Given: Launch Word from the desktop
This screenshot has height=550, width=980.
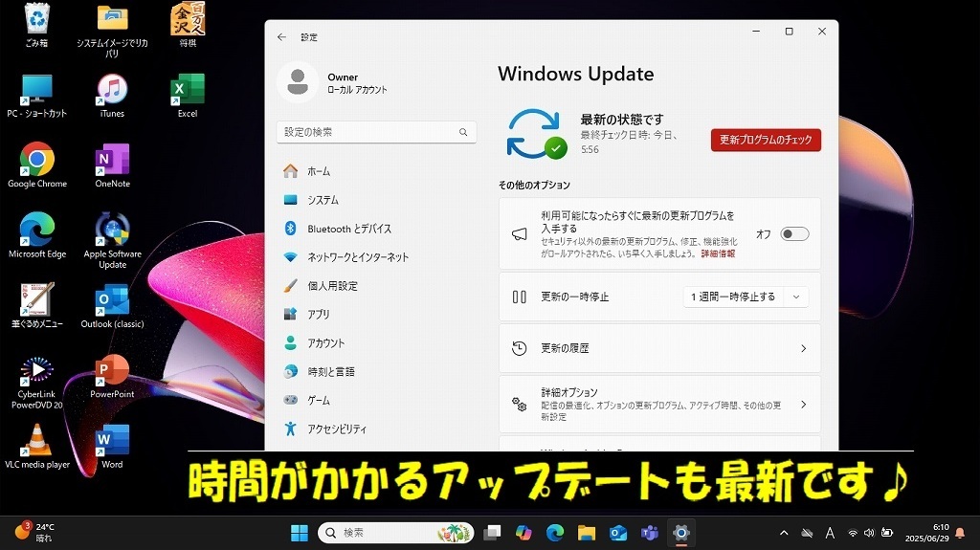Looking at the screenshot, I should tap(113, 447).
